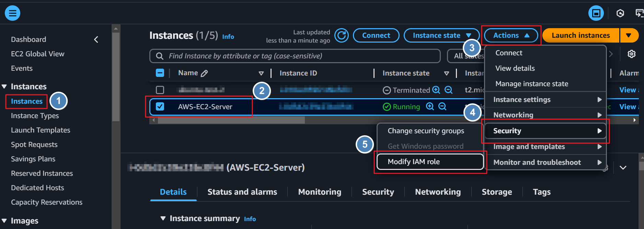Open Info link next to Instances
644x229 pixels.
(228, 37)
